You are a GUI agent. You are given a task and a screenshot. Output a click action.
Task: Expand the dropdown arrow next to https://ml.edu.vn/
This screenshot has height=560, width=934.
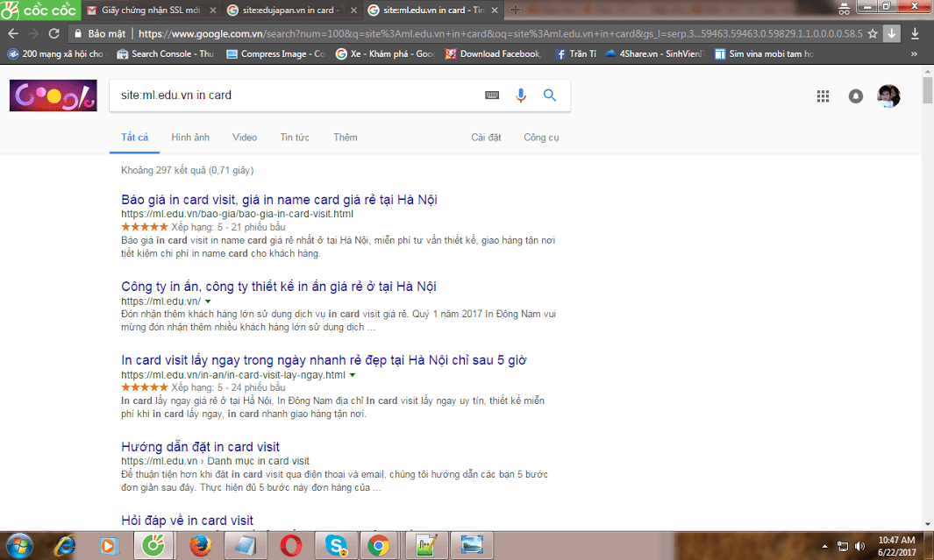pos(208,301)
